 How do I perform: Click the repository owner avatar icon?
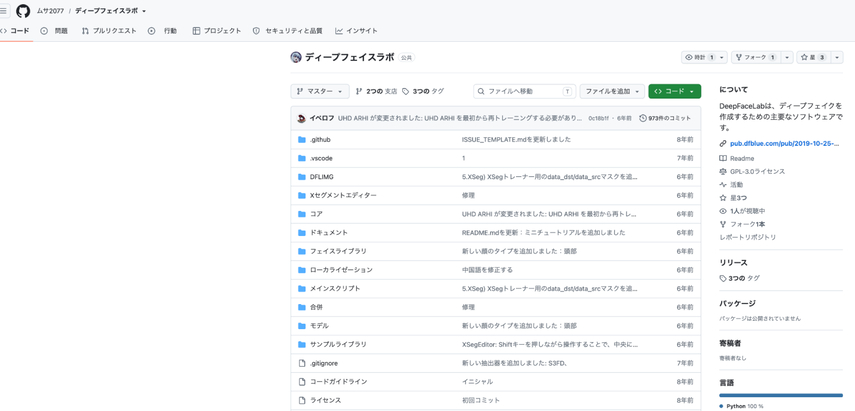[296, 57]
